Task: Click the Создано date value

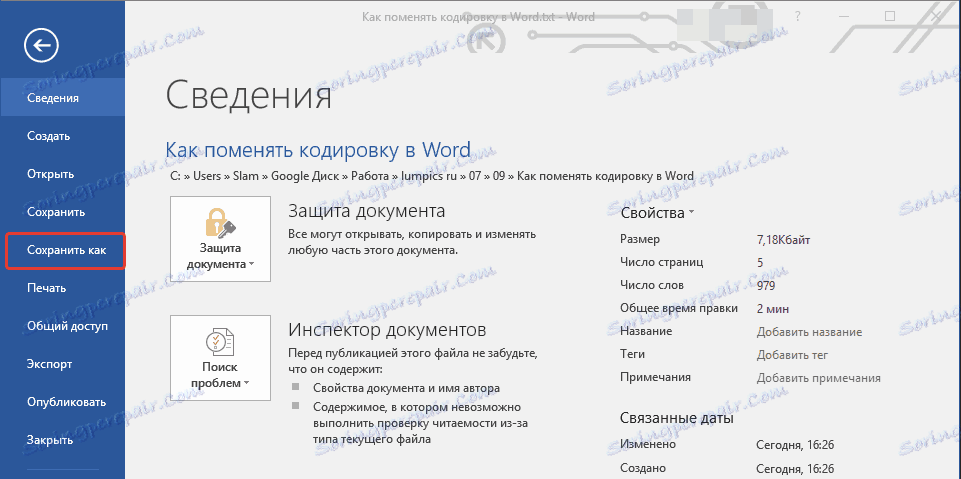Action: (796, 468)
